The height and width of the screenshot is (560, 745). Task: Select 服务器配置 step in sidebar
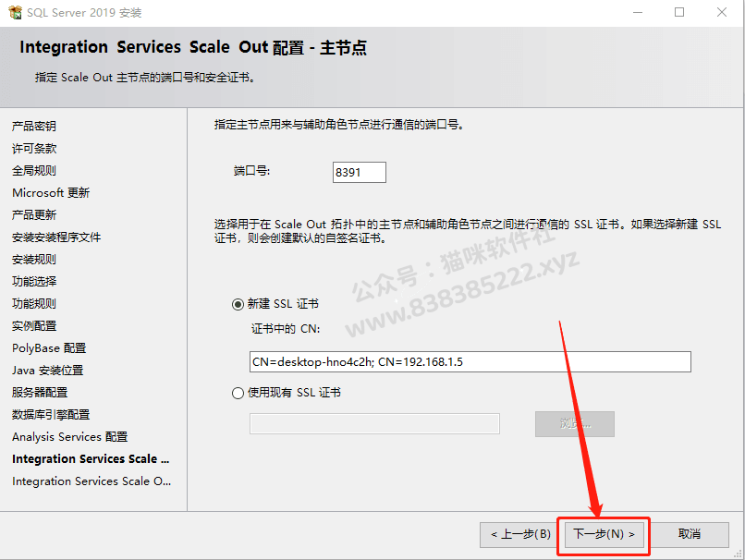pyautogui.click(x=40, y=393)
